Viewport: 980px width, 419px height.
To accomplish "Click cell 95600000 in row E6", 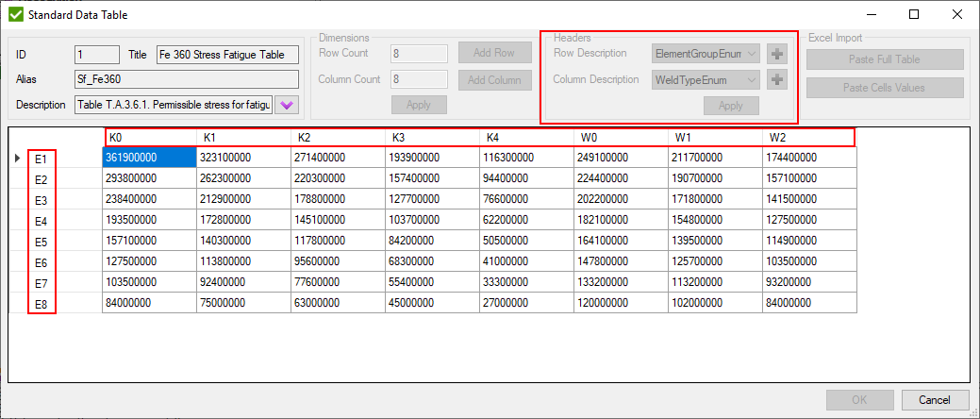I will pos(338,261).
